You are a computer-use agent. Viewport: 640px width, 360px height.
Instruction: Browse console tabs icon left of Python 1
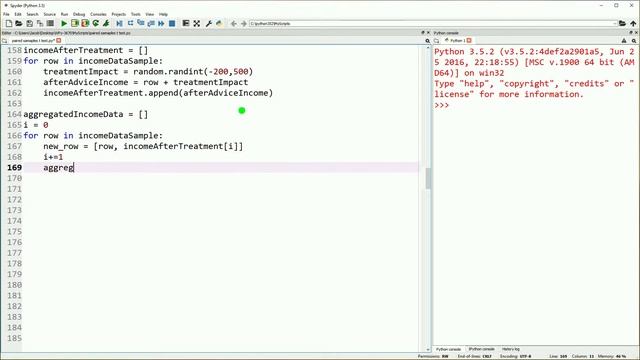436,41
